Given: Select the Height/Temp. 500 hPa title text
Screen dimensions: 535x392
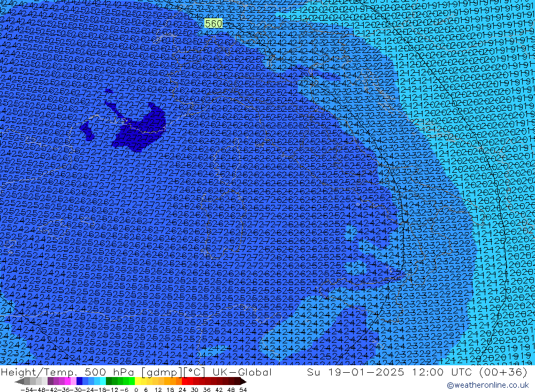Looking at the screenshot, I should pyautogui.click(x=68, y=372).
